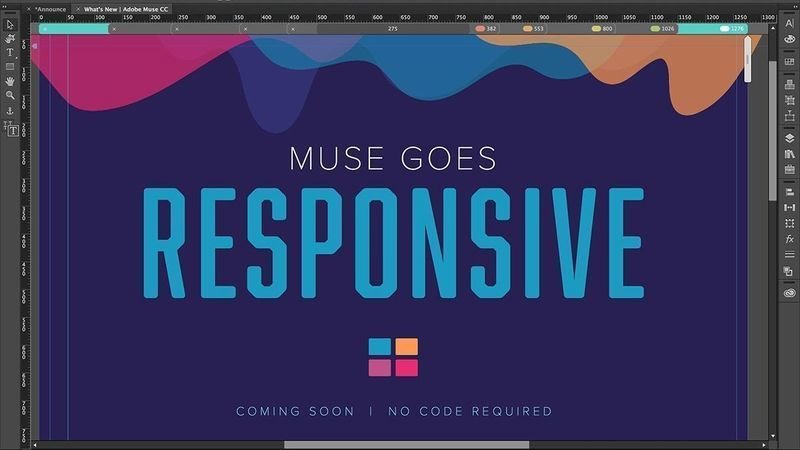Switch to What's New | Adobe Muse CC tab
Viewport: 800px width, 450px height.
(126, 9)
